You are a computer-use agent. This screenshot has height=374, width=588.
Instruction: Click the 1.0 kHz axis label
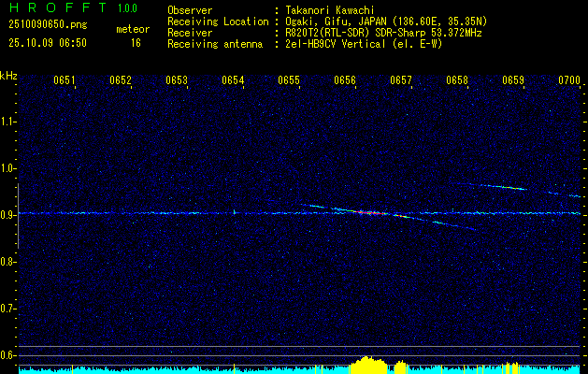coord(8,168)
